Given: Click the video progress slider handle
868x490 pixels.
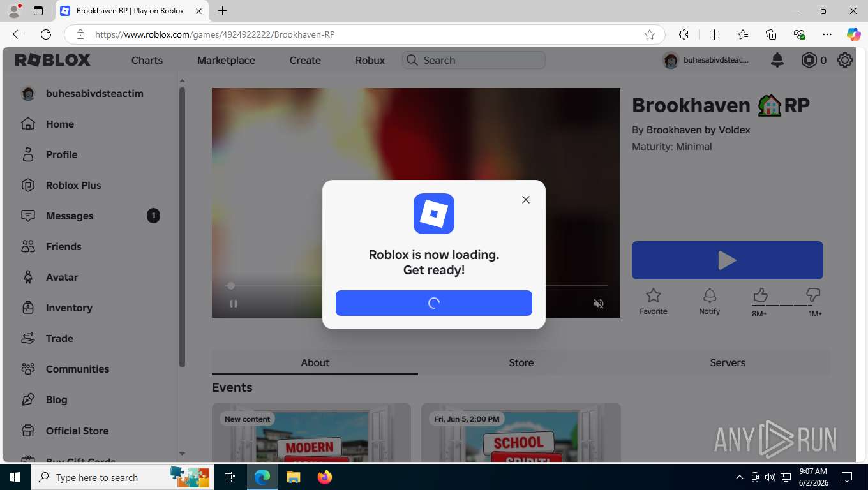Looking at the screenshot, I should coord(231,286).
